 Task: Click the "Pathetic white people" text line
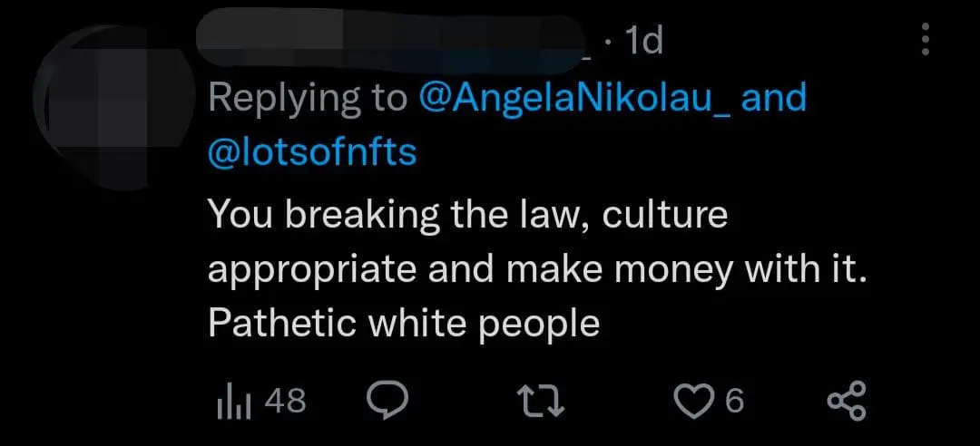click(404, 324)
